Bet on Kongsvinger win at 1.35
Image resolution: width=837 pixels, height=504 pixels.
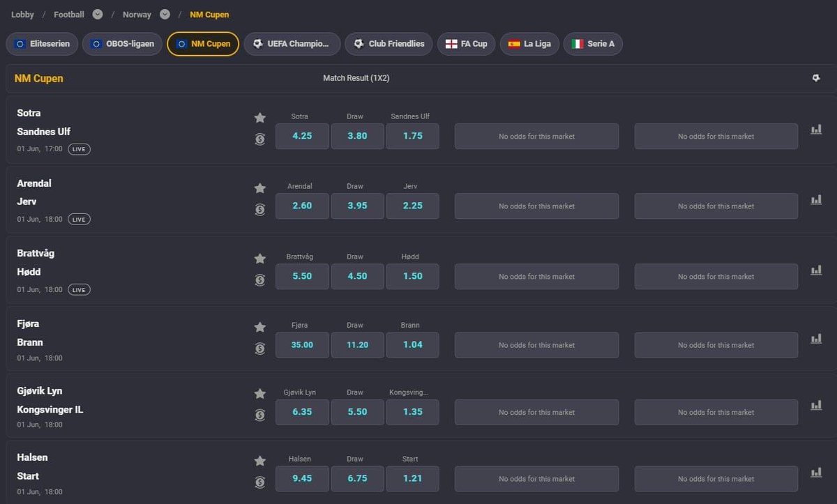tap(413, 412)
